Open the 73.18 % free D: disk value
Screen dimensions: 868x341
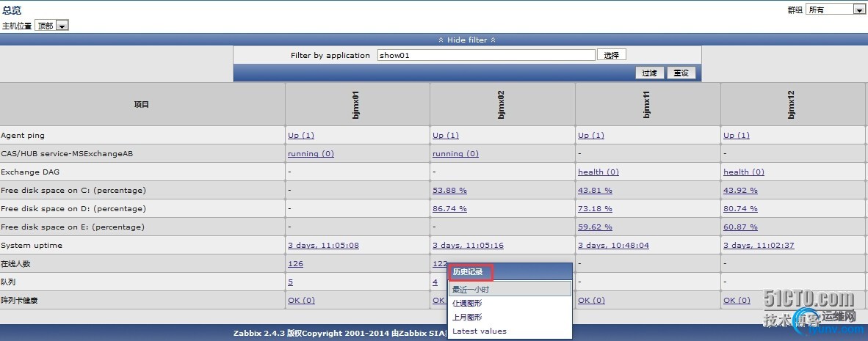tap(595, 209)
